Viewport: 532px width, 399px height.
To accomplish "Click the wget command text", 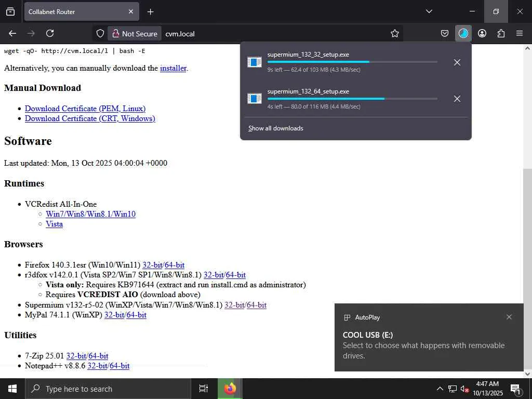I will pyautogui.click(x=75, y=51).
